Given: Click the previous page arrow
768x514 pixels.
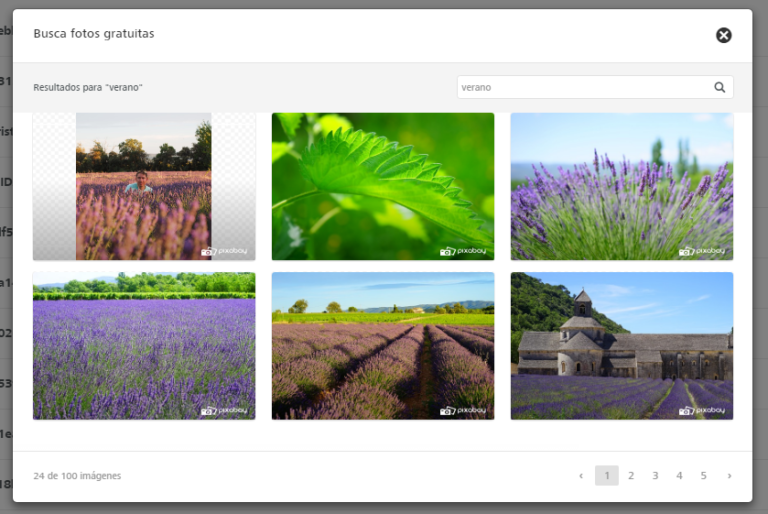Looking at the screenshot, I should coord(581,476).
